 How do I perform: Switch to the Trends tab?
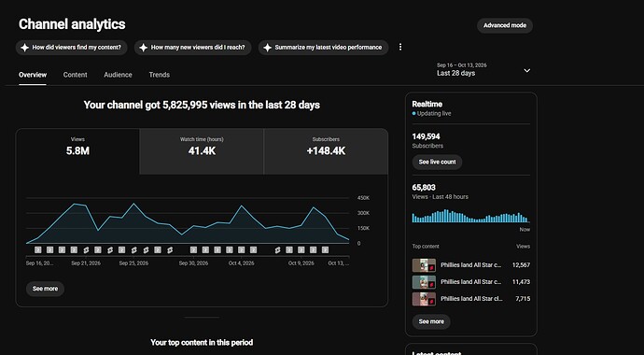tap(160, 75)
